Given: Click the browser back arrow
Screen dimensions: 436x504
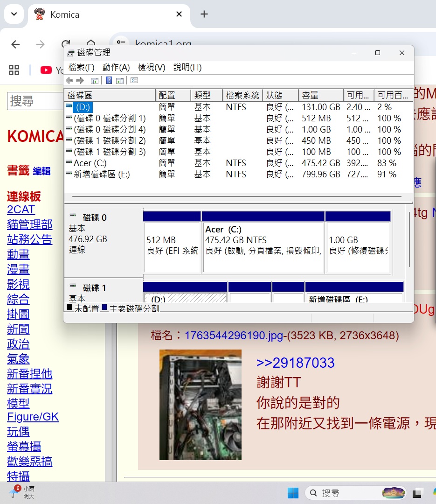Looking at the screenshot, I should 15,44.
